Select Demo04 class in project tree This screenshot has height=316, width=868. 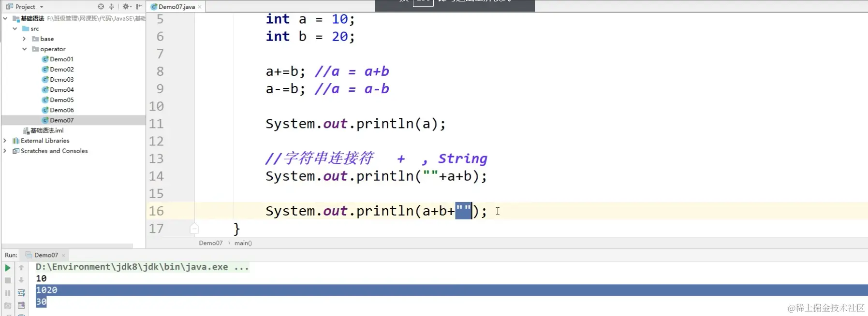point(58,89)
